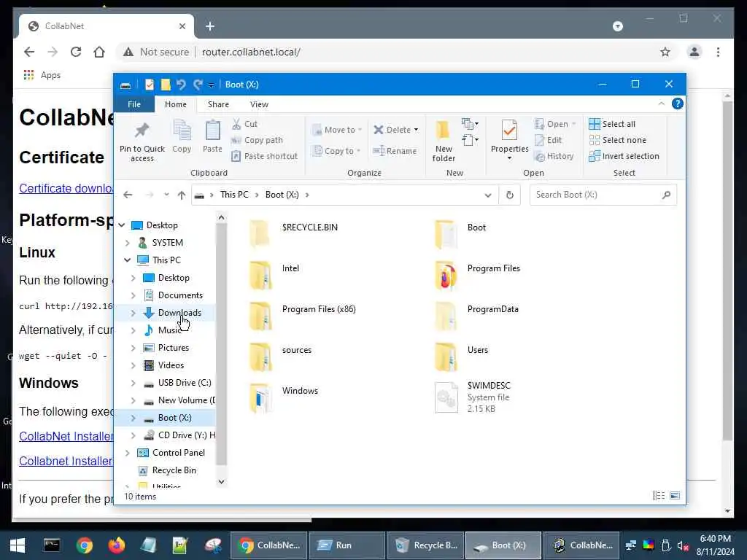747x560 pixels.
Task: Click the Rename command
Action: (x=395, y=151)
